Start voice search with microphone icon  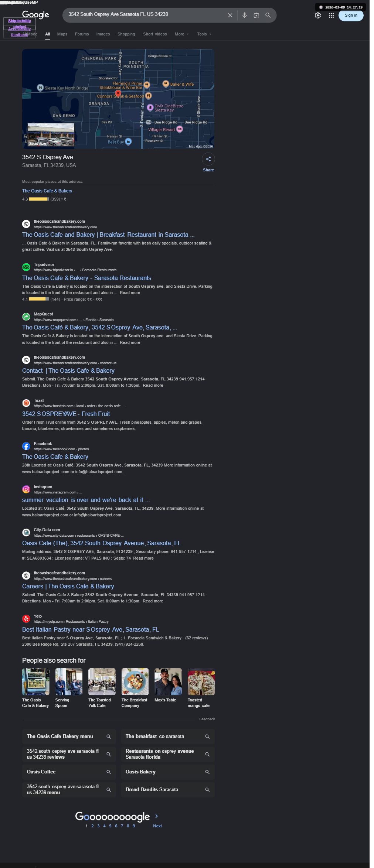pos(244,15)
